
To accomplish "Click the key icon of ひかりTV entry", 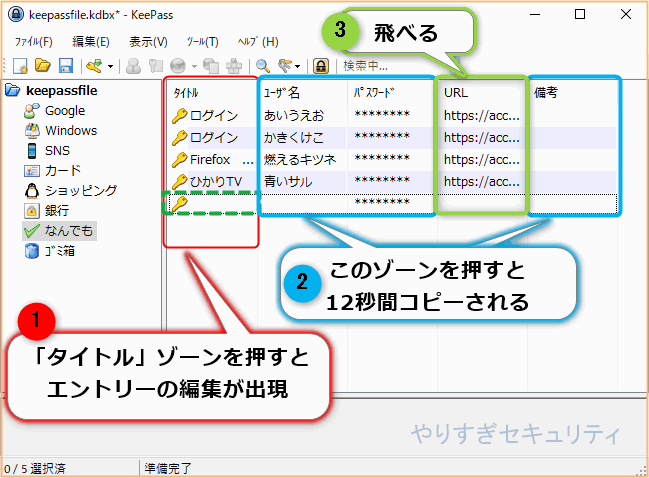I will (x=180, y=182).
